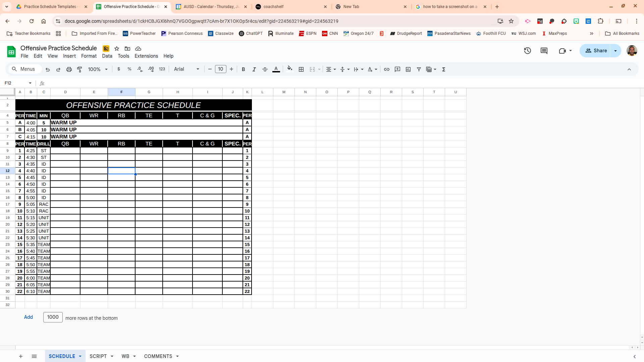Open comments panel icon

[544, 51]
